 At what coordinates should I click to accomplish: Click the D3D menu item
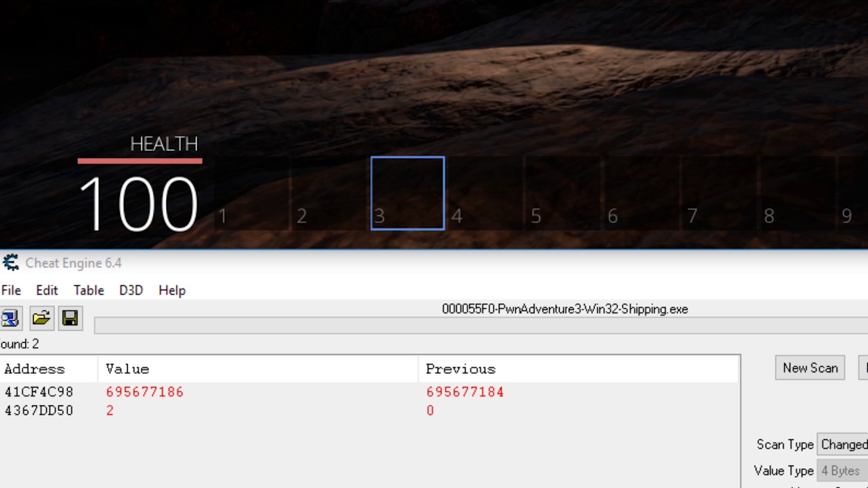131,290
